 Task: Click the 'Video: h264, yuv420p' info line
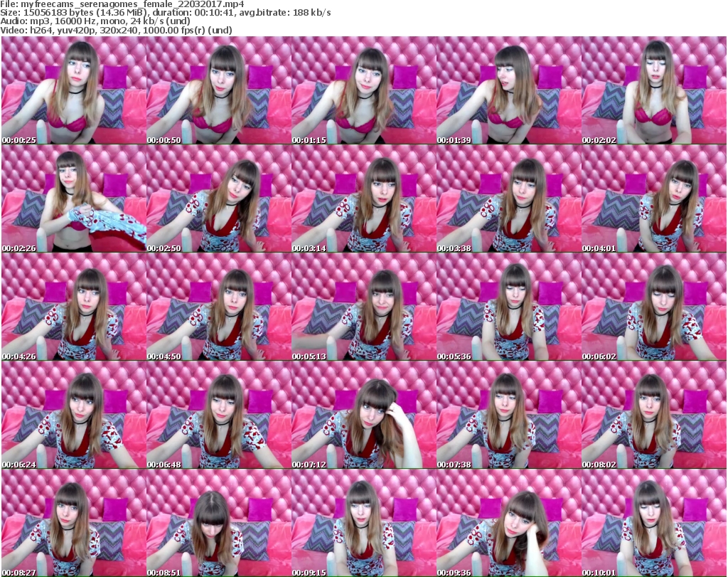[x=116, y=30]
